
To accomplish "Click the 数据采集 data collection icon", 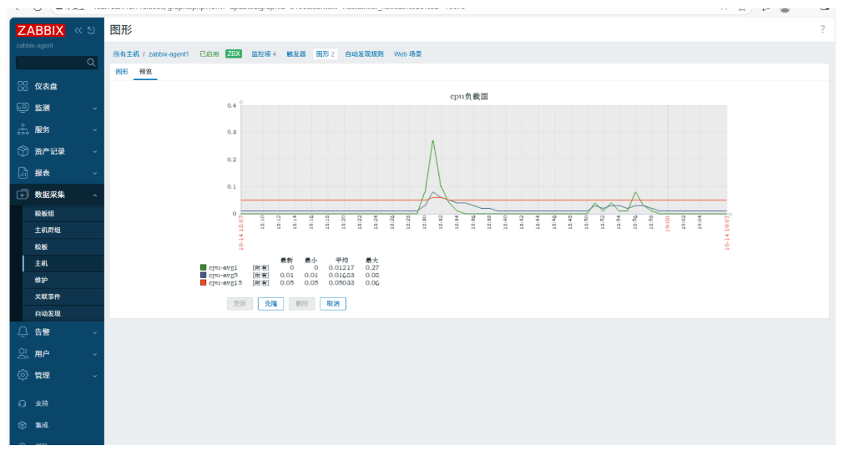I will click(x=23, y=195).
